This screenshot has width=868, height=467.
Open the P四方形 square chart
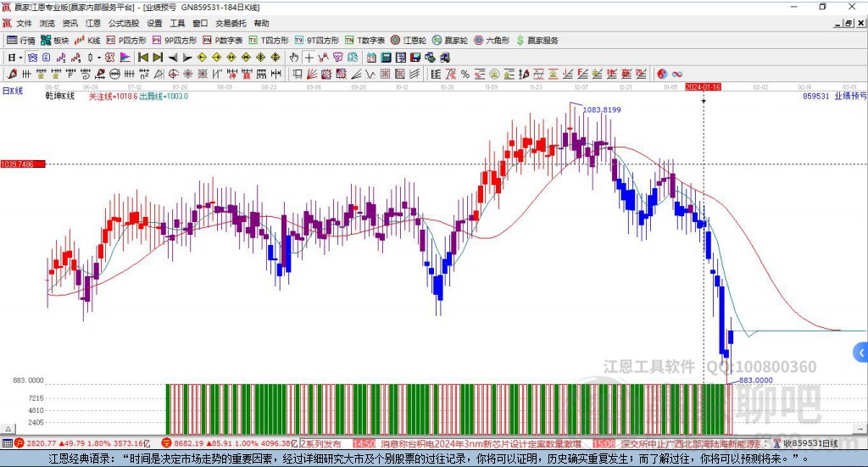click(x=127, y=40)
